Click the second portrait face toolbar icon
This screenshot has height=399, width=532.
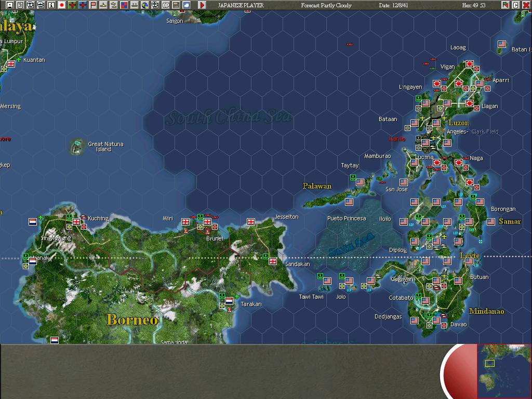coord(41,5)
